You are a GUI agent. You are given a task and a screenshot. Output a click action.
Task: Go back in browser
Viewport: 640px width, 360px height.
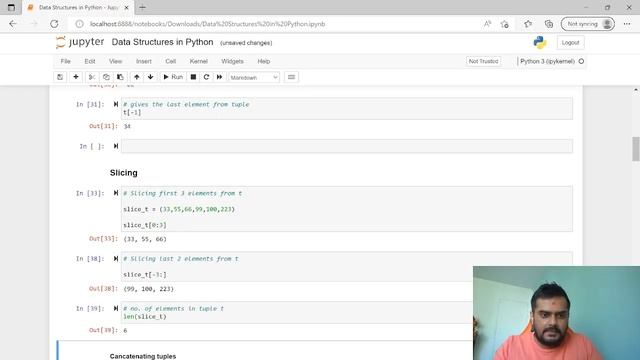[x=13, y=24]
